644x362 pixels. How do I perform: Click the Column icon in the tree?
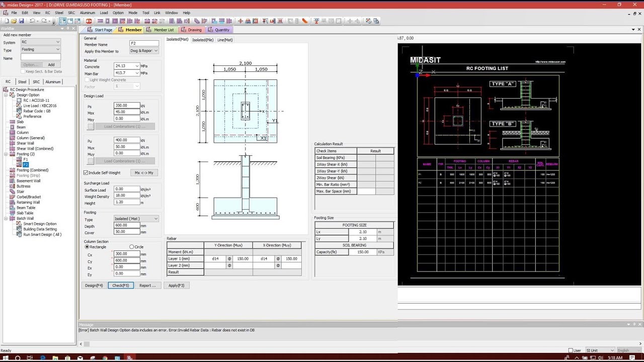[13, 133]
